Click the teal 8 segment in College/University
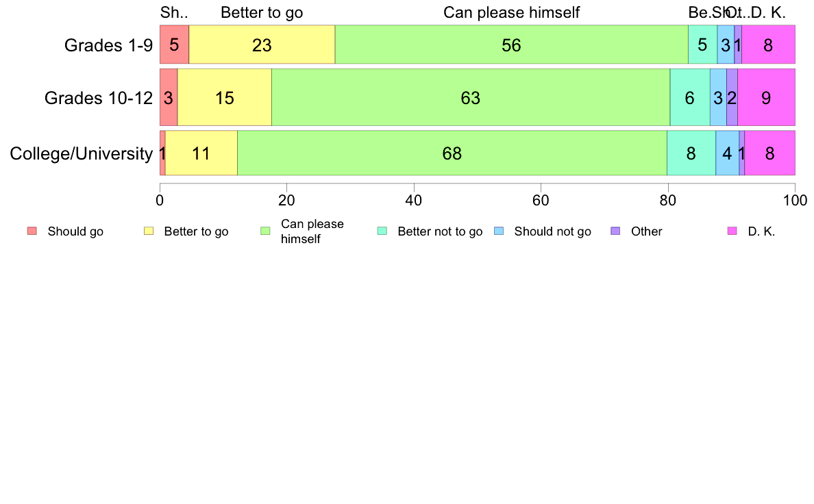The image size is (814, 504). coord(691,153)
